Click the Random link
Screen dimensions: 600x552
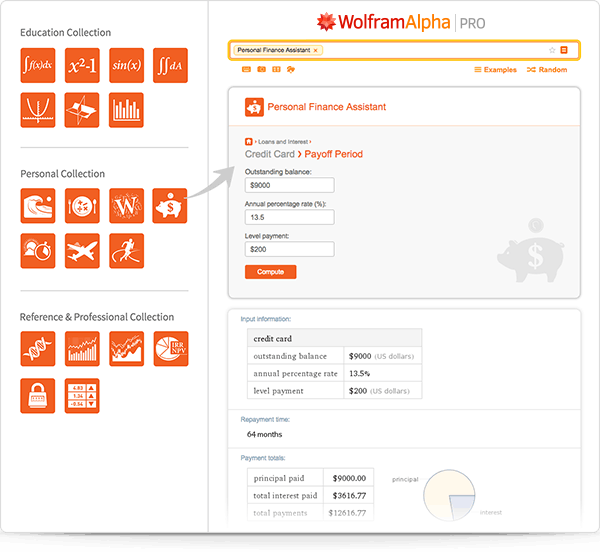[546, 70]
